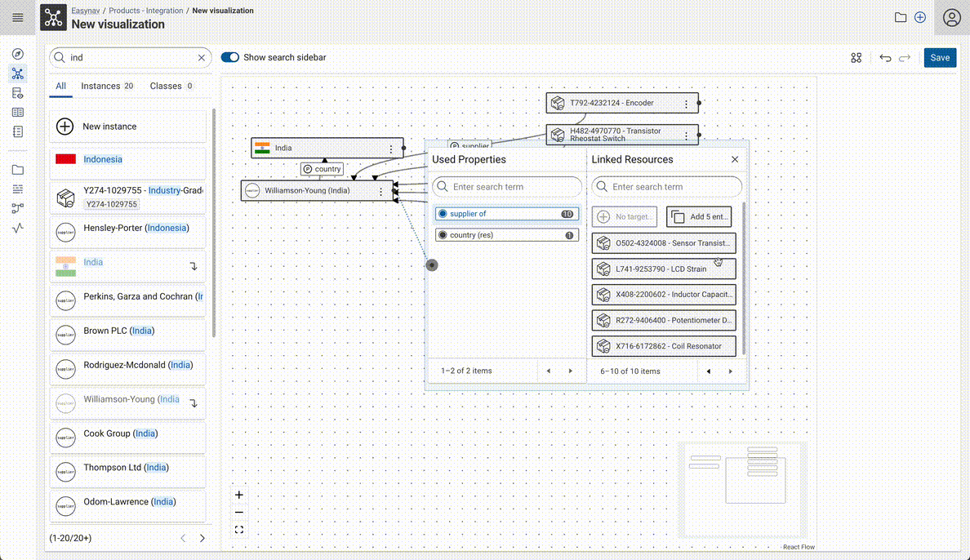Open the data preview icon in the sidebar

17,92
